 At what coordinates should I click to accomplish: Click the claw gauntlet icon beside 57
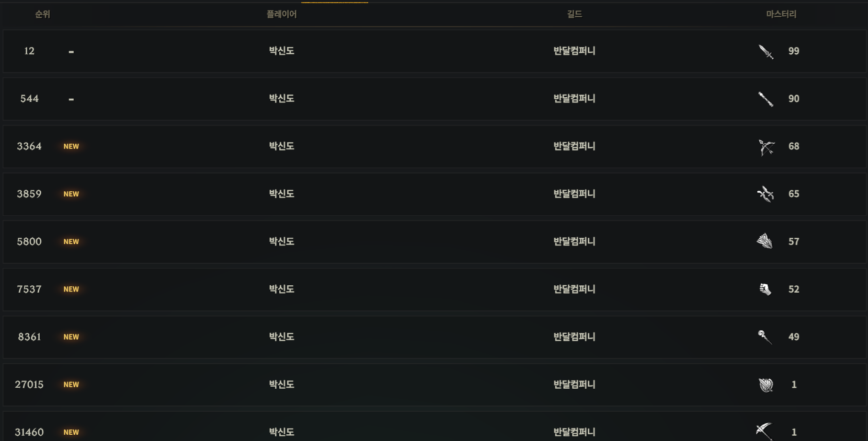point(765,241)
